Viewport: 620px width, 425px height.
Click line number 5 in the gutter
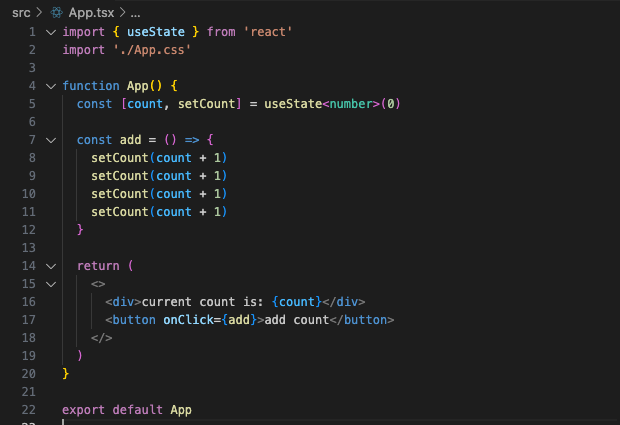[x=32, y=104]
